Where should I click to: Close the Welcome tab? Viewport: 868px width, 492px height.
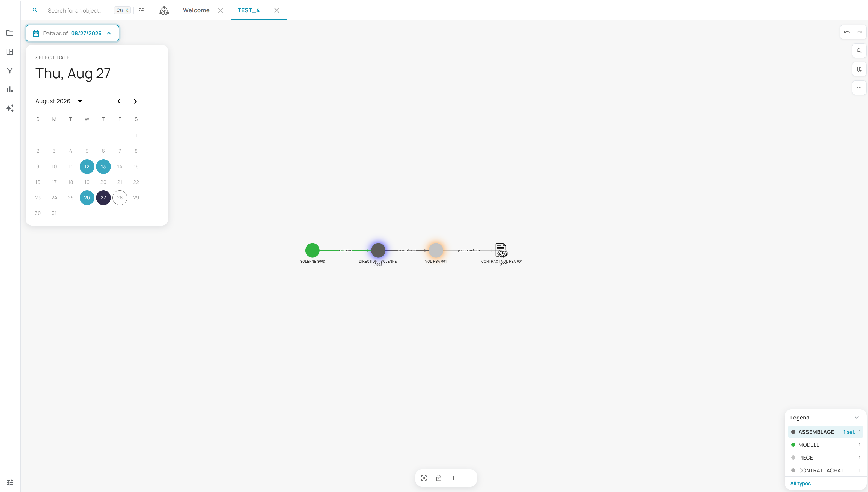(x=221, y=10)
